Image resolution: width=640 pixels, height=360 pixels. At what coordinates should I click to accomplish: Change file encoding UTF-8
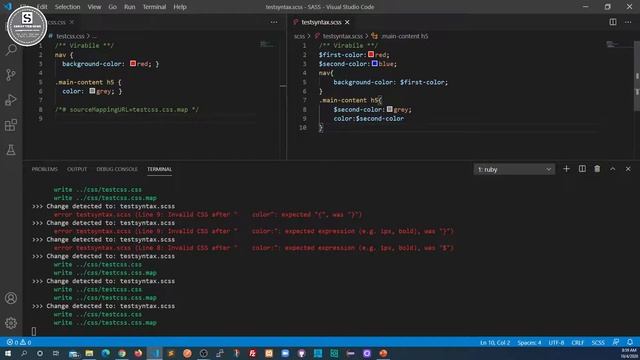pos(556,342)
